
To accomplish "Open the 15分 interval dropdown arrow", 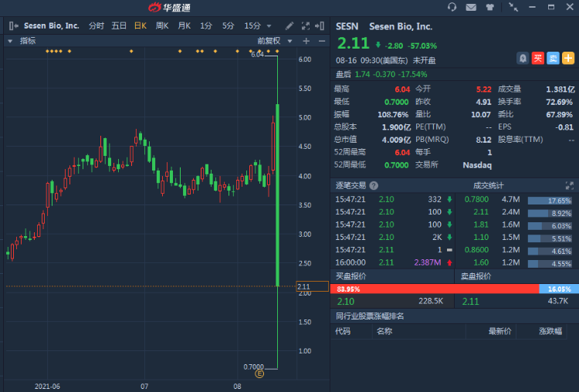I will click(268, 25).
